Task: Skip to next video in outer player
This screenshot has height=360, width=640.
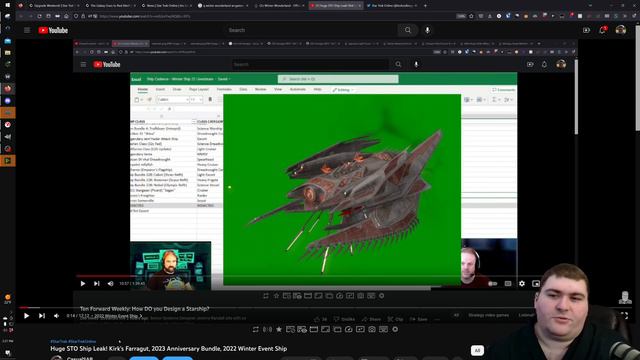Action: [x=42, y=316]
